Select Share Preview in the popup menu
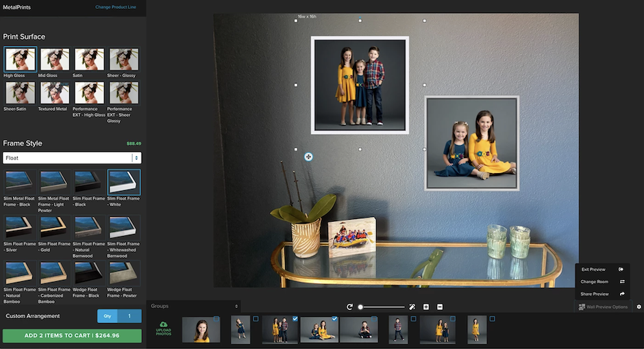The height and width of the screenshot is (349, 644). point(602,294)
